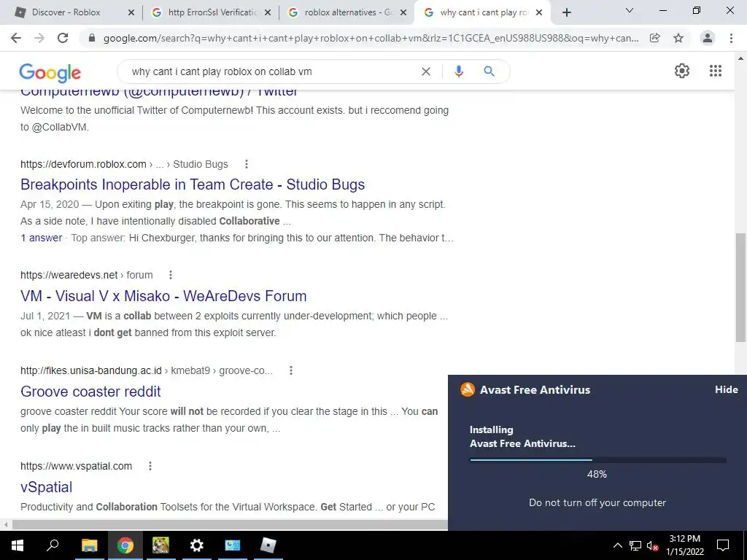Open the notification center

(x=723, y=545)
